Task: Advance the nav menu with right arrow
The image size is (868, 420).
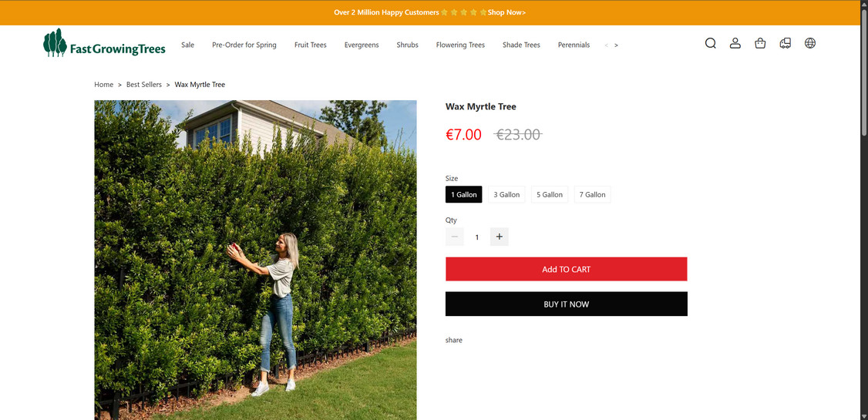Action: (616, 45)
